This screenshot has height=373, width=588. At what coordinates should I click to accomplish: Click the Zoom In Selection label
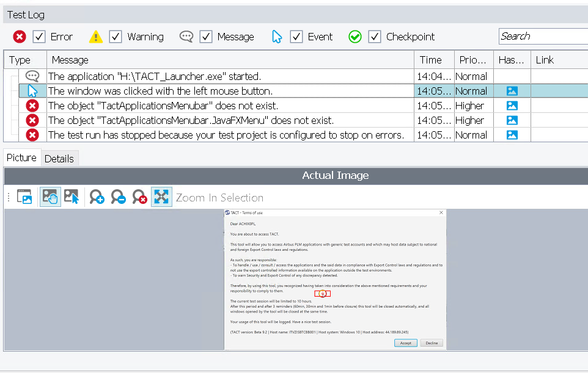pyautogui.click(x=219, y=198)
